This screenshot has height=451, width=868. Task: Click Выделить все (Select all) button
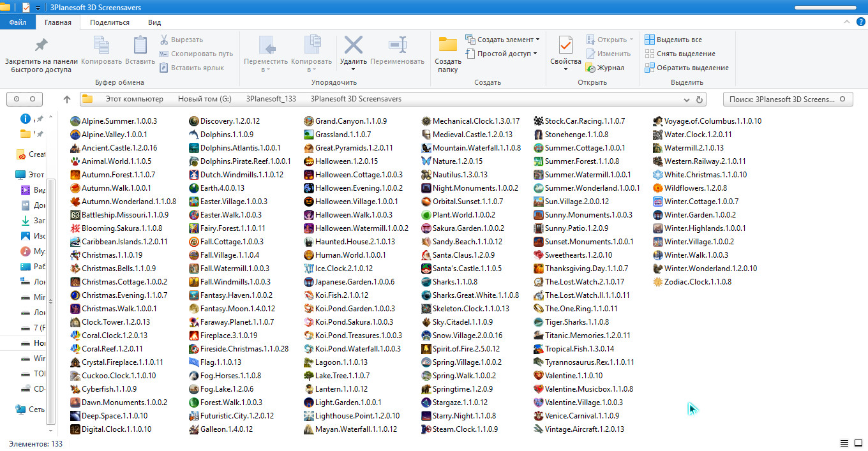coord(678,40)
